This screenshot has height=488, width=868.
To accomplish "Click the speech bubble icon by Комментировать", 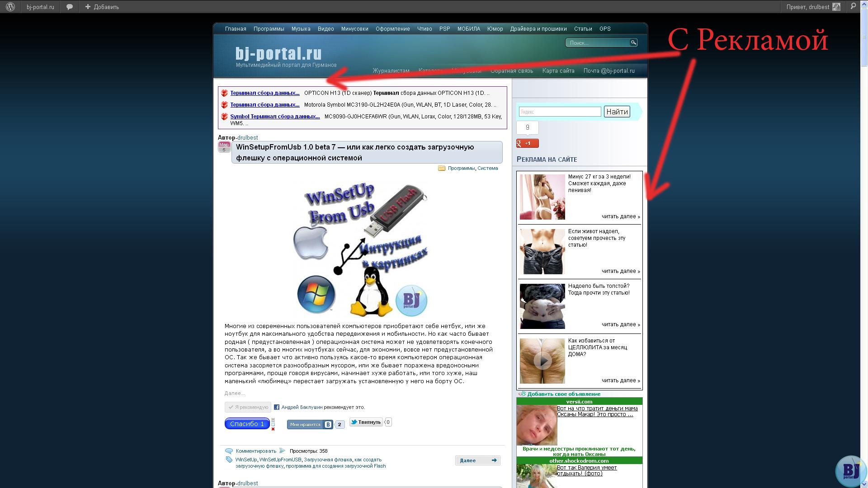I will point(229,451).
